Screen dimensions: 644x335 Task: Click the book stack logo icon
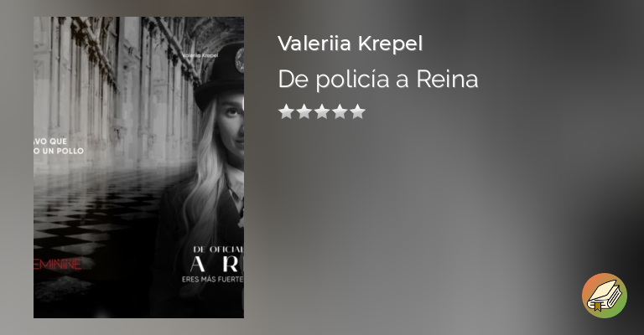[604, 296]
